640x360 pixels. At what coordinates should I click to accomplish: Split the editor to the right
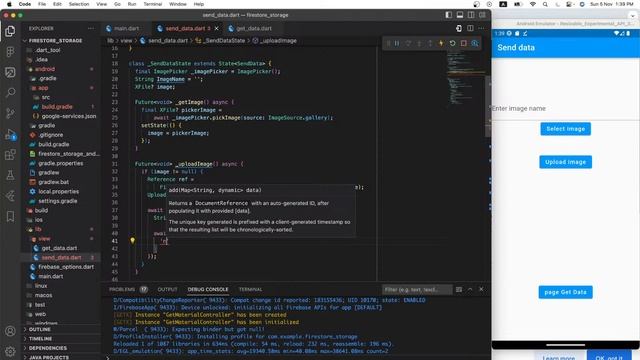470,28
